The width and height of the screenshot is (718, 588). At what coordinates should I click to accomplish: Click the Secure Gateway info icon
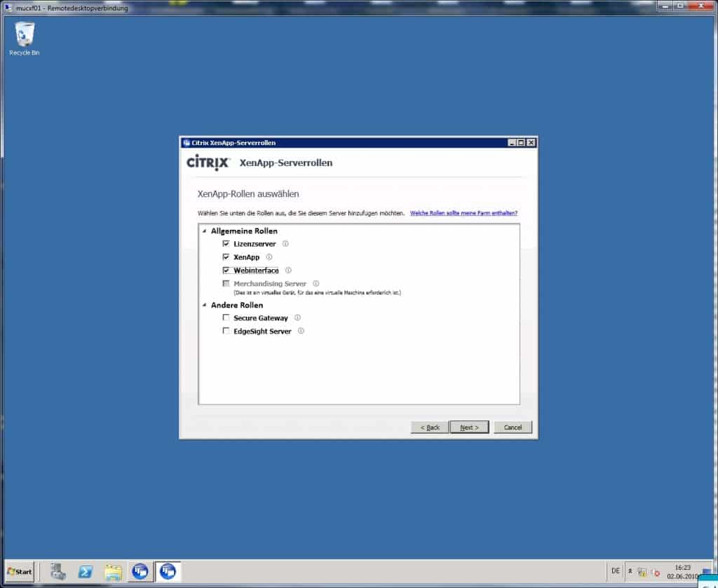(x=297, y=317)
